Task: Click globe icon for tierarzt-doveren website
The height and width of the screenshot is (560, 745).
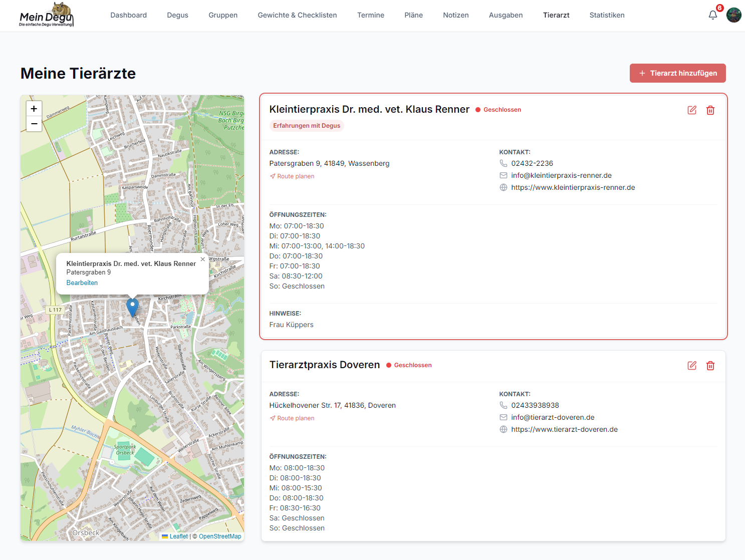Action: tap(504, 429)
